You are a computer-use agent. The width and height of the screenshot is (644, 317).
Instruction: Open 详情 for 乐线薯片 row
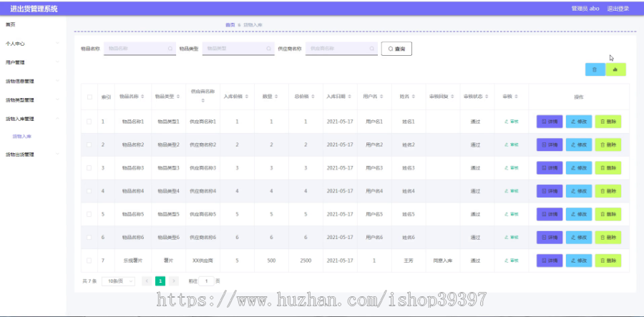tap(550, 260)
